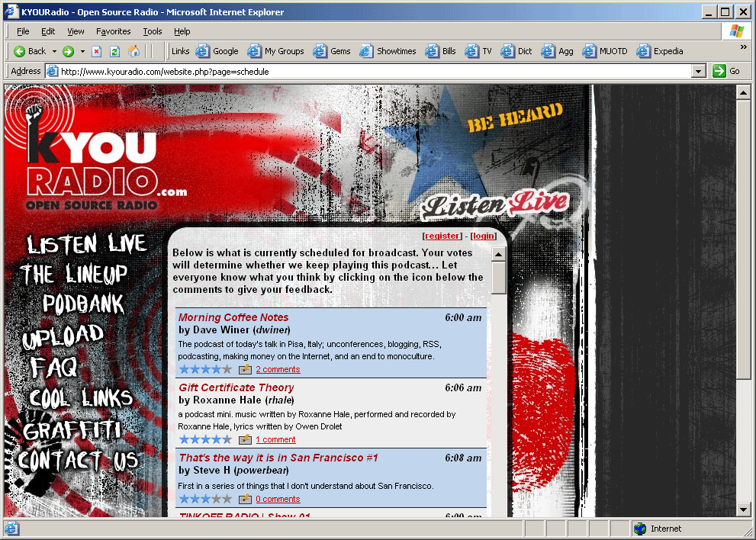The height and width of the screenshot is (540, 756).
Task: Click the register link
Action: [442, 236]
